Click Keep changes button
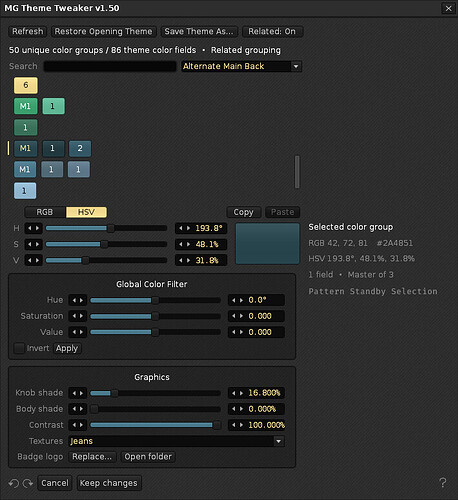 pos(109,483)
